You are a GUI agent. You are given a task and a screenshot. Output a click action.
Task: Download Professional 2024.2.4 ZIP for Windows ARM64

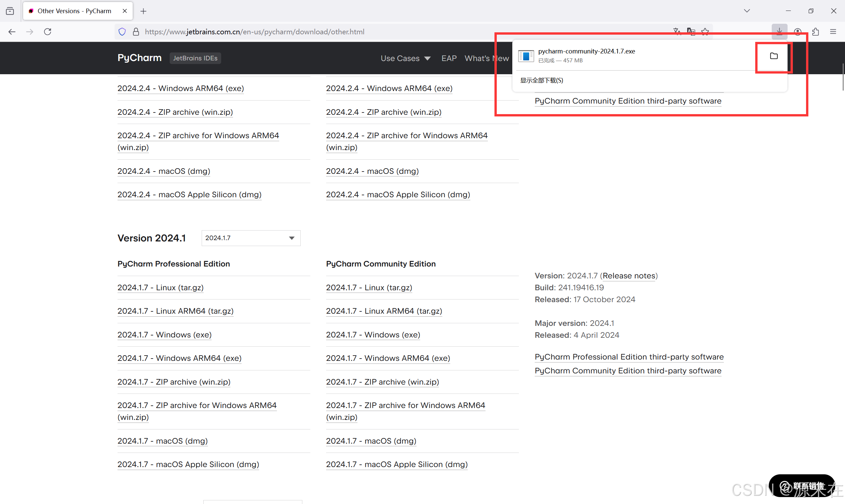click(198, 141)
